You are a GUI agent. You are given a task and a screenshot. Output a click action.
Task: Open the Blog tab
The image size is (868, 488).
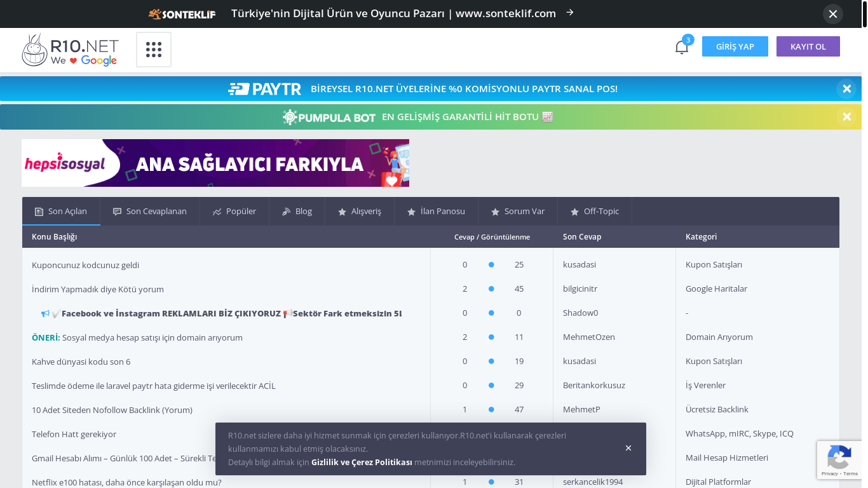click(x=297, y=211)
